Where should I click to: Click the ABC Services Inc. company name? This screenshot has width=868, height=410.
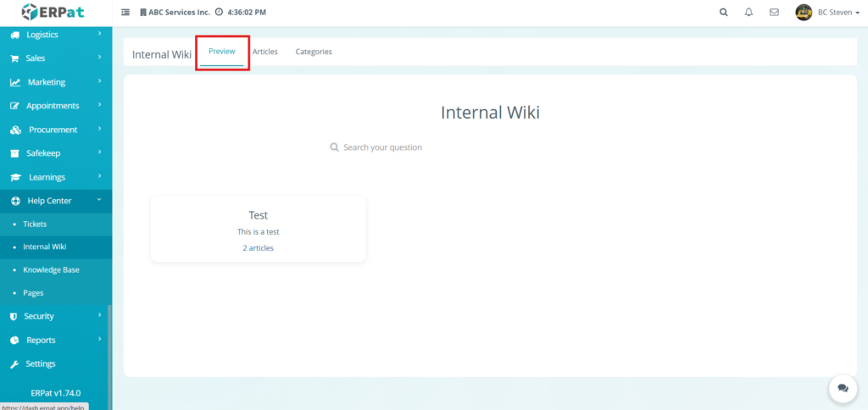(x=180, y=12)
